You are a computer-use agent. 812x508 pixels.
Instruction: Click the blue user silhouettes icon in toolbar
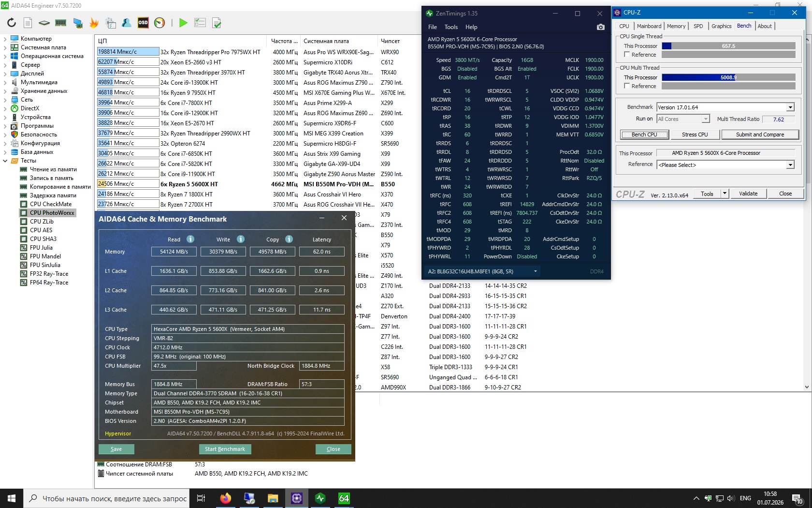[127, 23]
